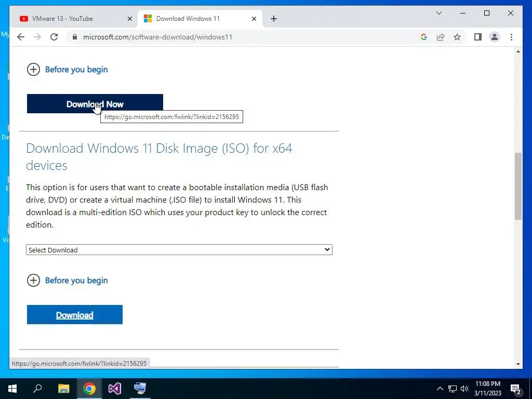The image size is (532, 399).
Task: Open the tab search chevron
Action: coord(438,13)
